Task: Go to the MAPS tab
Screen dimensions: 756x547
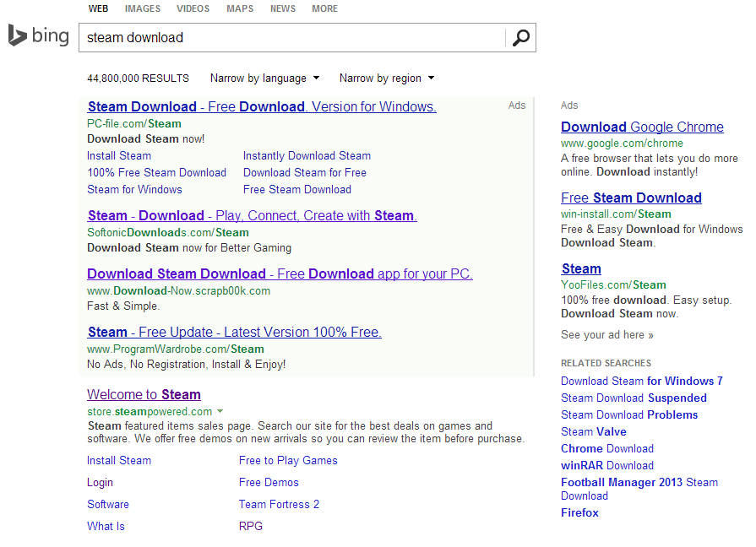Action: [x=240, y=8]
